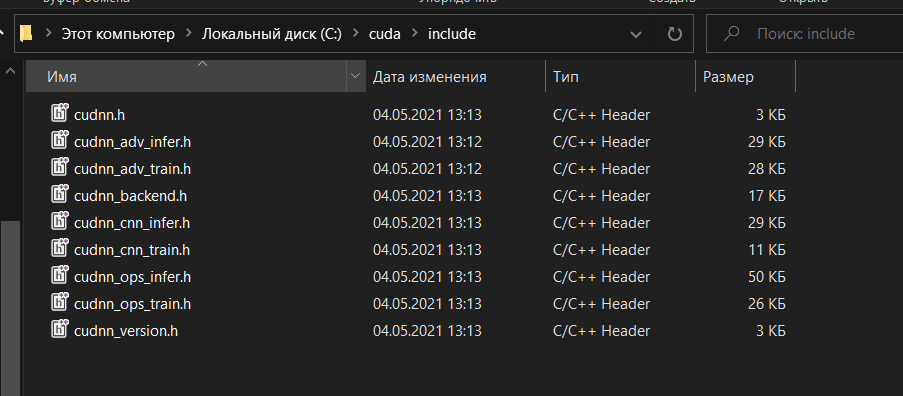Click the cudnn.h header file icon
This screenshot has height=396, width=903.
(60, 113)
